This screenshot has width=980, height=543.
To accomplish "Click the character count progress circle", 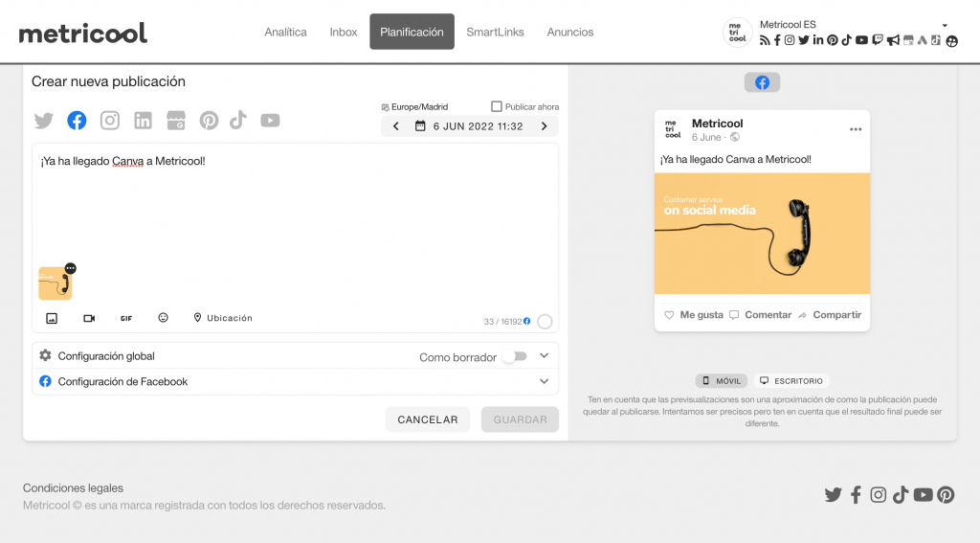I will 545,322.
